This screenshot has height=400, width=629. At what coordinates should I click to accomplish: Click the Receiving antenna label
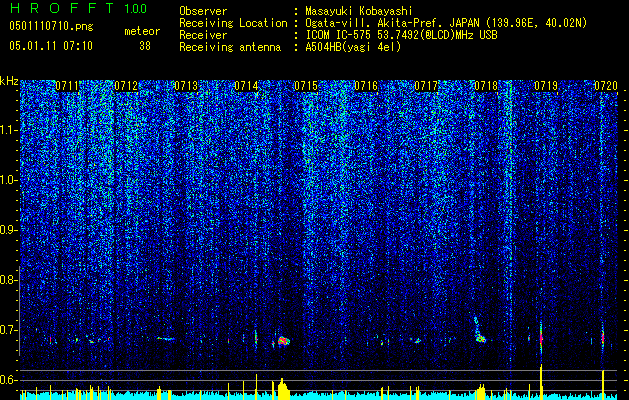pos(230,47)
